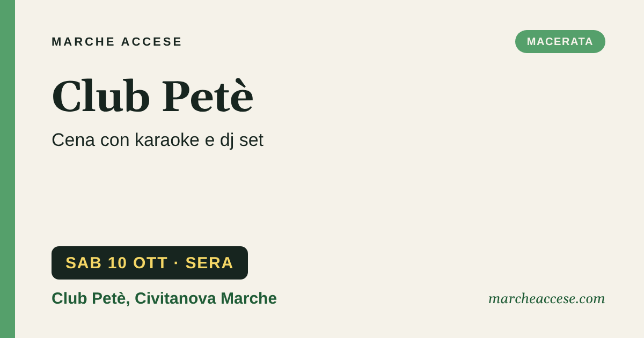
Task: Click the word MARCHE in the top header
Action: tap(84, 42)
